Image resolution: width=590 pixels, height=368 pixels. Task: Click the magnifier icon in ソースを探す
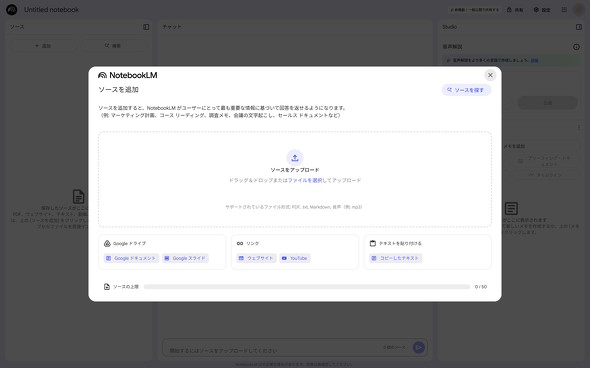(449, 90)
